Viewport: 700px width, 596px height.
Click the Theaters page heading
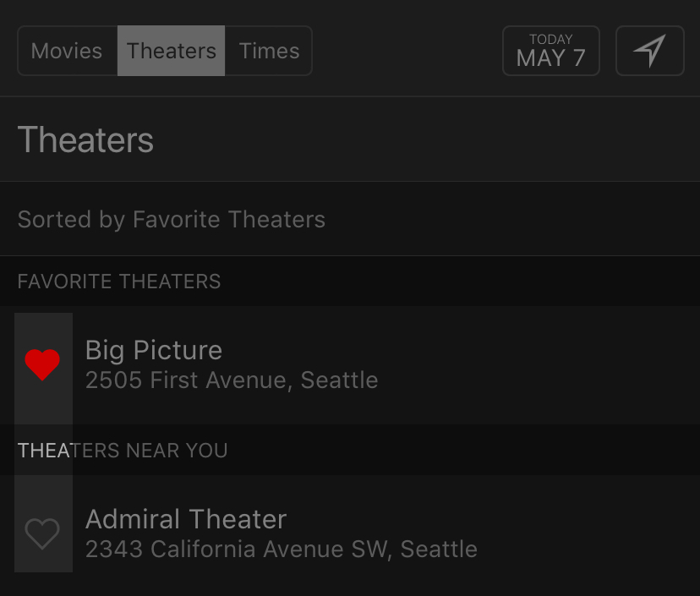click(x=85, y=139)
